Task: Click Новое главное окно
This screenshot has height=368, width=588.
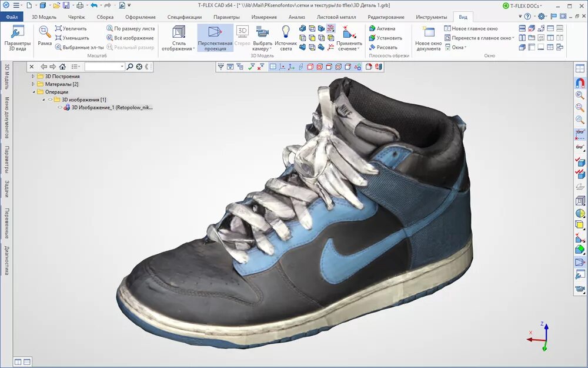Action: 474,28
